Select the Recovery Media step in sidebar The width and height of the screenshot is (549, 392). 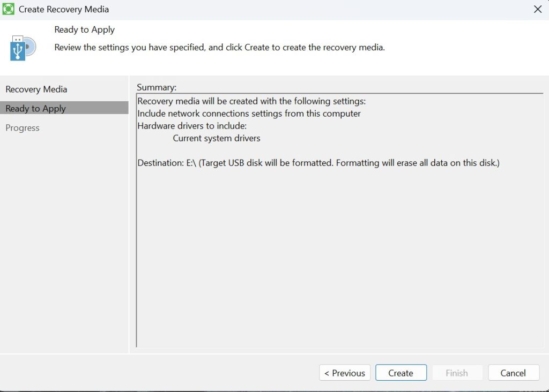pos(36,89)
